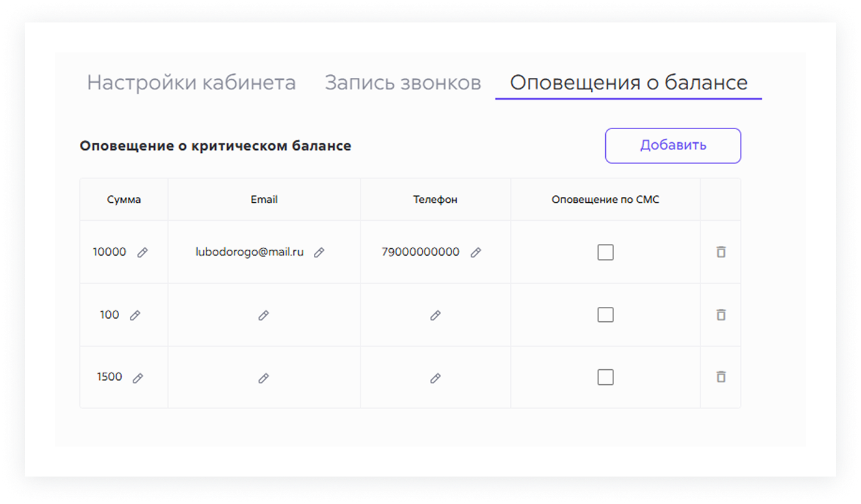The width and height of the screenshot is (861, 504).
Task: Enable SMS notification for the 10000 alert
Action: tap(606, 252)
